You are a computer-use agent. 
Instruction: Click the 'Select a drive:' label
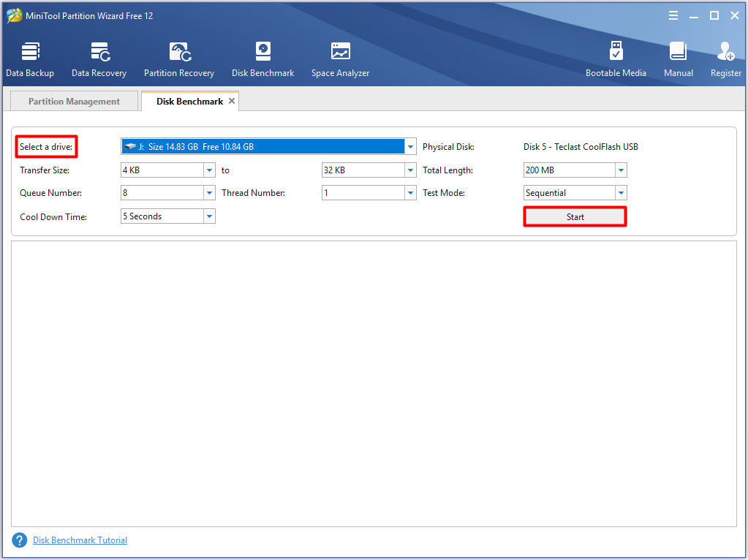click(x=46, y=146)
